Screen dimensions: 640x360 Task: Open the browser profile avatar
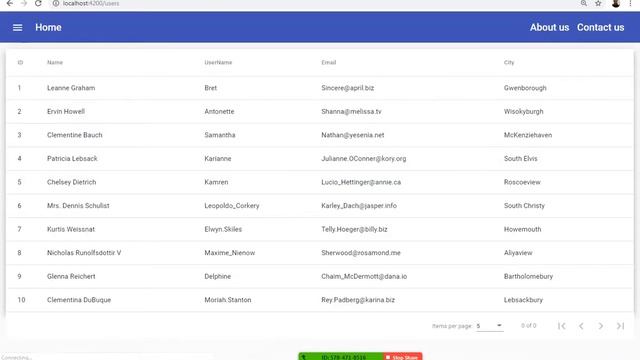(x=616, y=3)
